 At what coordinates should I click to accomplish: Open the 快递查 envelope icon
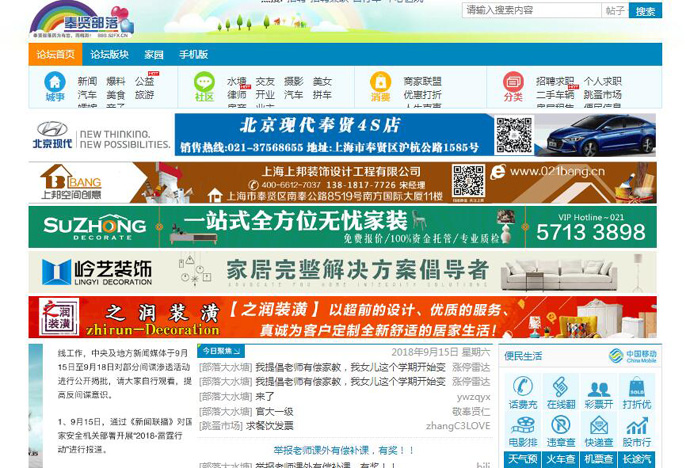click(x=598, y=430)
